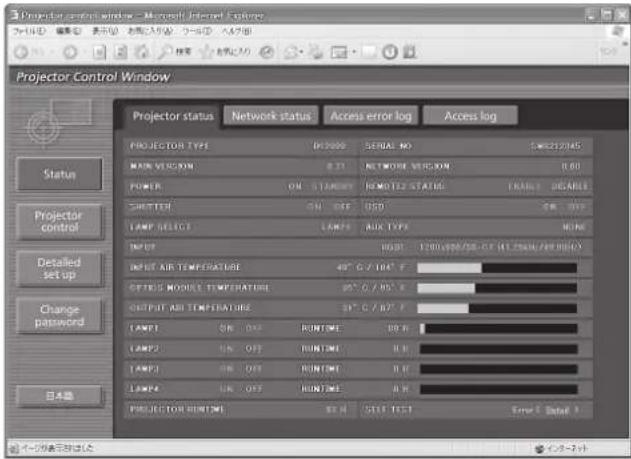Open the Forward button history dropdown arrow
631x459 pixels.
(x=85, y=52)
